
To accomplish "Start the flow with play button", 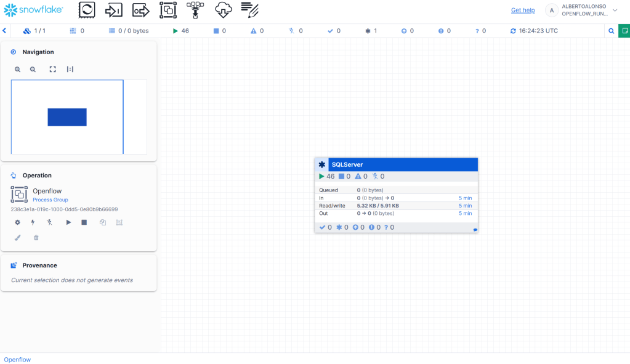I will pyautogui.click(x=68, y=222).
